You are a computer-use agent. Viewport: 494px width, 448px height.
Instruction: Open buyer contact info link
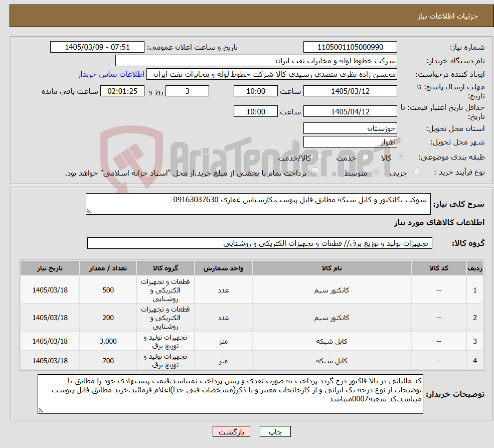click(x=111, y=74)
